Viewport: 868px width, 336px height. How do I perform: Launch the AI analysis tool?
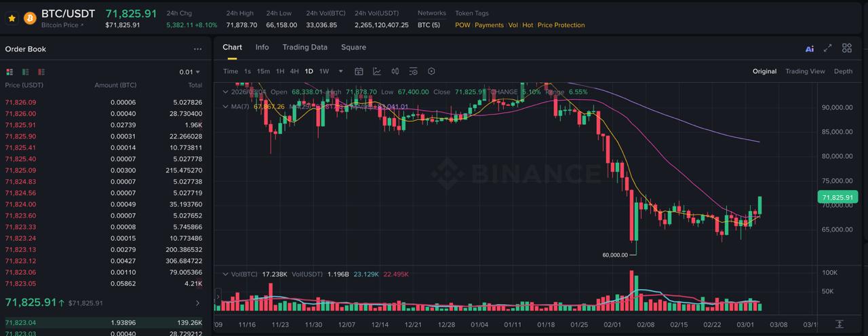[x=809, y=49]
